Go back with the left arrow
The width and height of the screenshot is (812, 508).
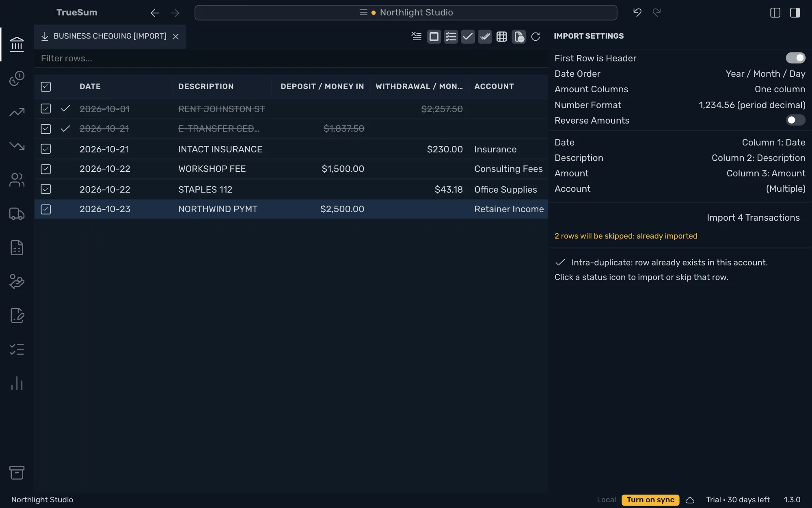click(x=155, y=13)
